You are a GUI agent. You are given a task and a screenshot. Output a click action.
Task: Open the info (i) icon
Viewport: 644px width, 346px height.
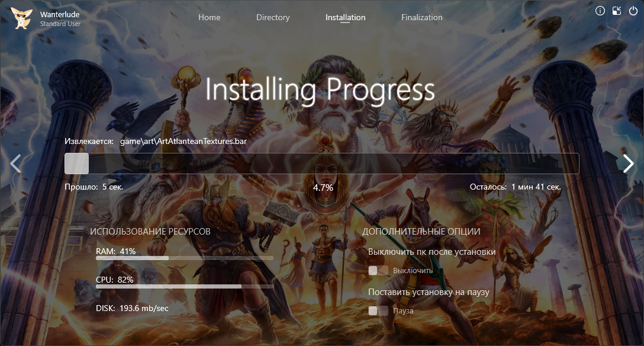pos(600,11)
